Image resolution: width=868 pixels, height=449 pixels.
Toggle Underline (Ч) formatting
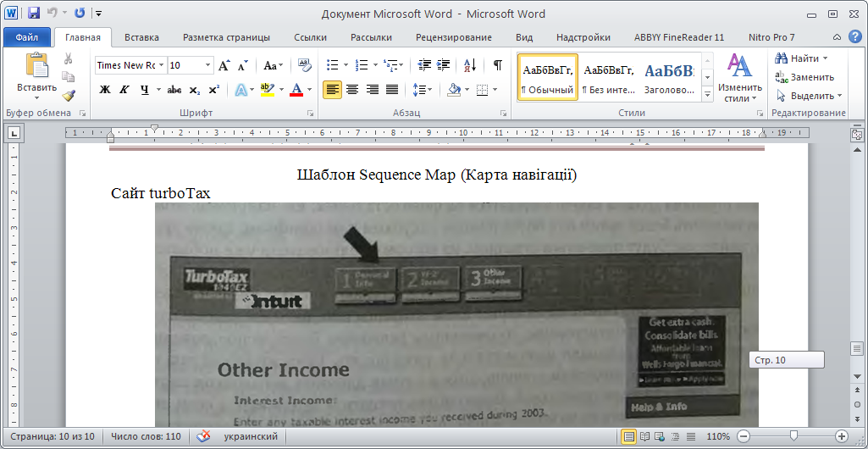pyautogui.click(x=145, y=90)
